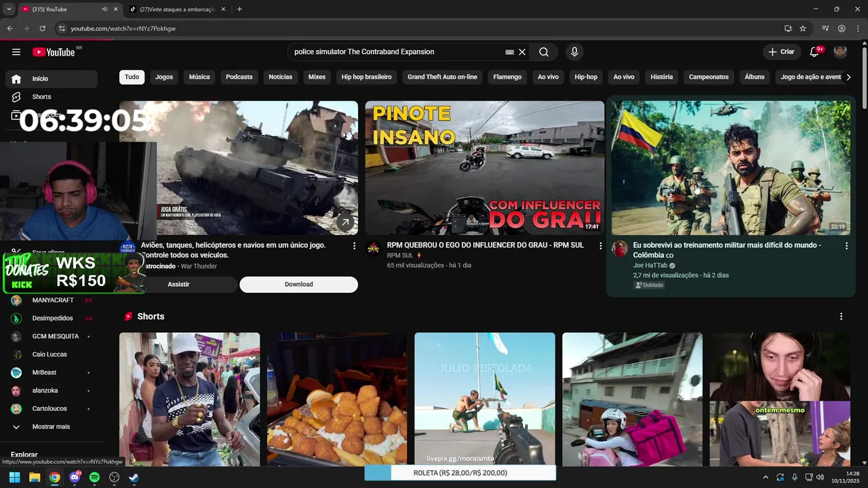Select the Álbuns filter chip
Viewport: 868px width, 488px height.
coord(755,77)
